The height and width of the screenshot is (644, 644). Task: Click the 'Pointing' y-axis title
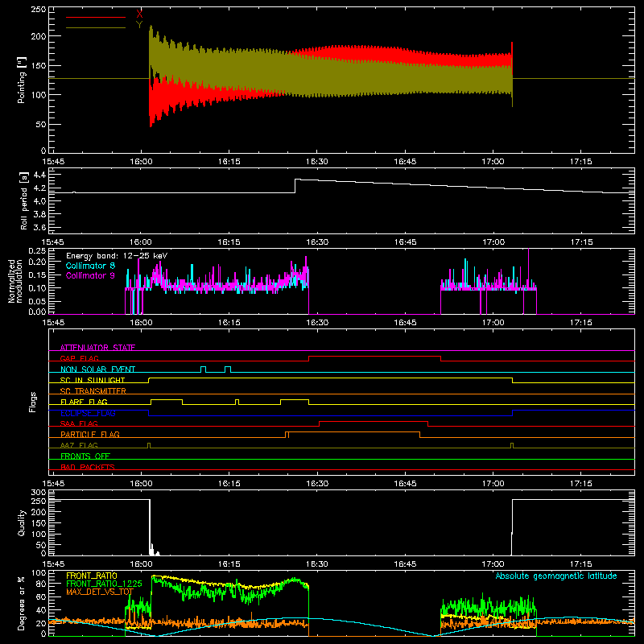pos(22,80)
